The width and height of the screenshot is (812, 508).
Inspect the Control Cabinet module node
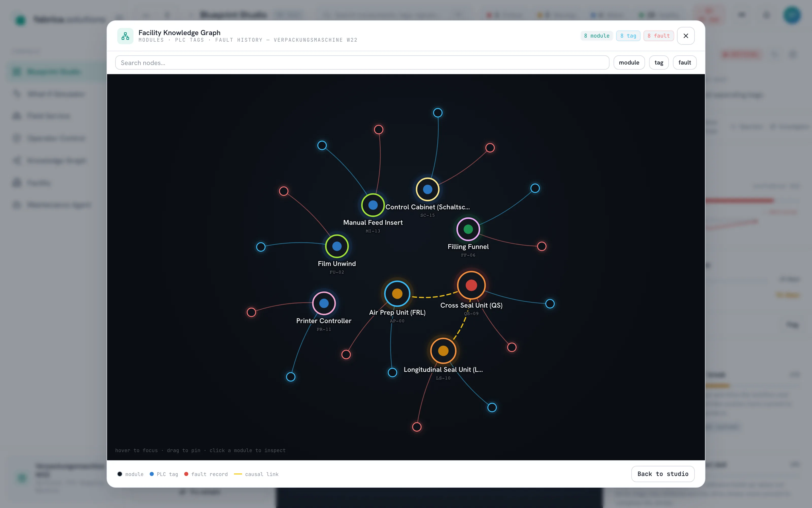coord(428,189)
